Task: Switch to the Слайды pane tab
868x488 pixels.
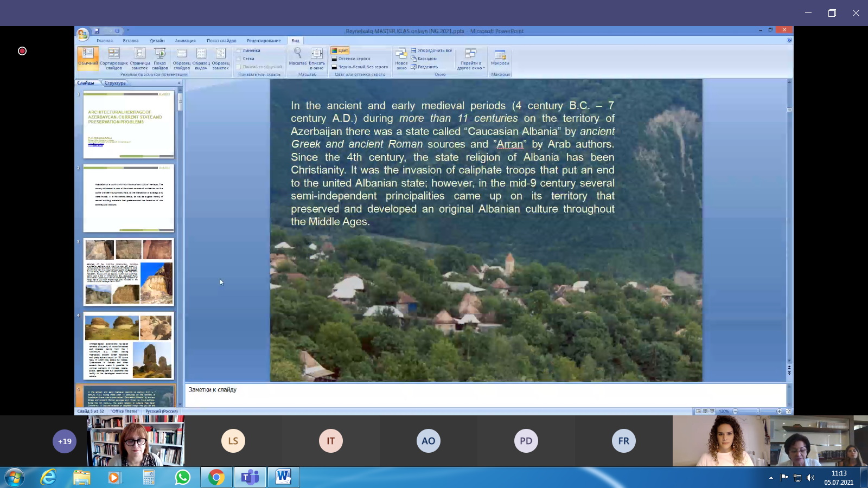Action: tap(86, 83)
